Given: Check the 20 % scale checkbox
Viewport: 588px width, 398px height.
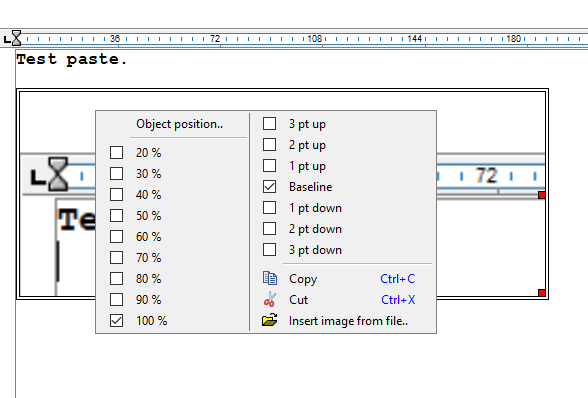Looking at the screenshot, I should 116,153.
